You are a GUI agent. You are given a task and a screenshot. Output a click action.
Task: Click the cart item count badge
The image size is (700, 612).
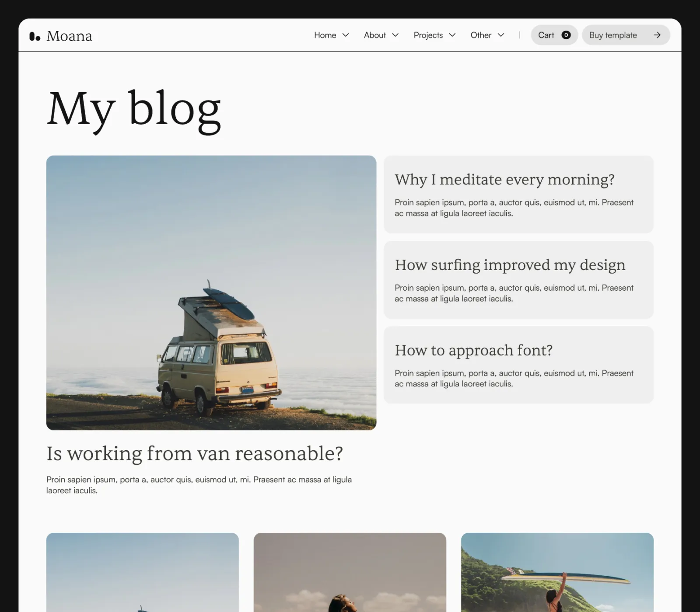[x=566, y=35]
